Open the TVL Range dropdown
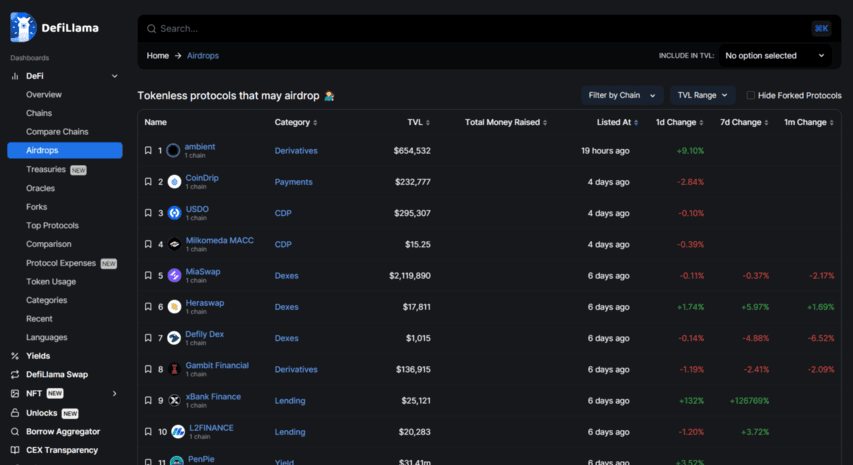This screenshot has height=465, width=853. 702,95
